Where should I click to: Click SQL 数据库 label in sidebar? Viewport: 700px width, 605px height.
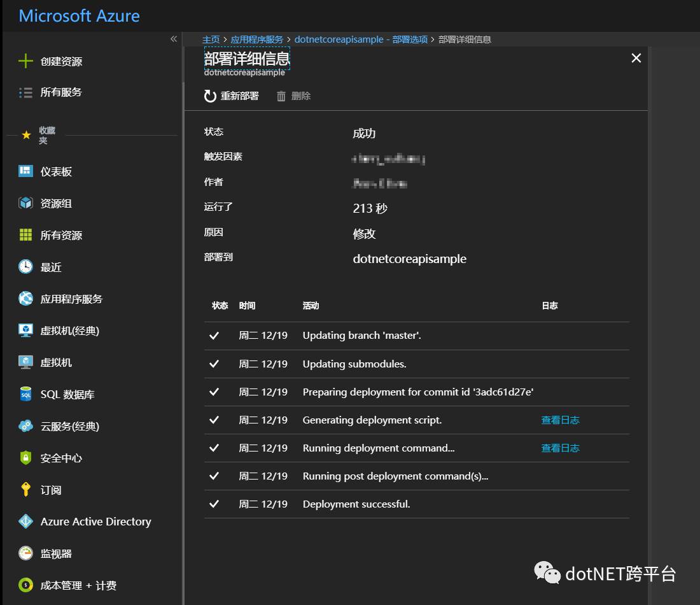coord(67,395)
